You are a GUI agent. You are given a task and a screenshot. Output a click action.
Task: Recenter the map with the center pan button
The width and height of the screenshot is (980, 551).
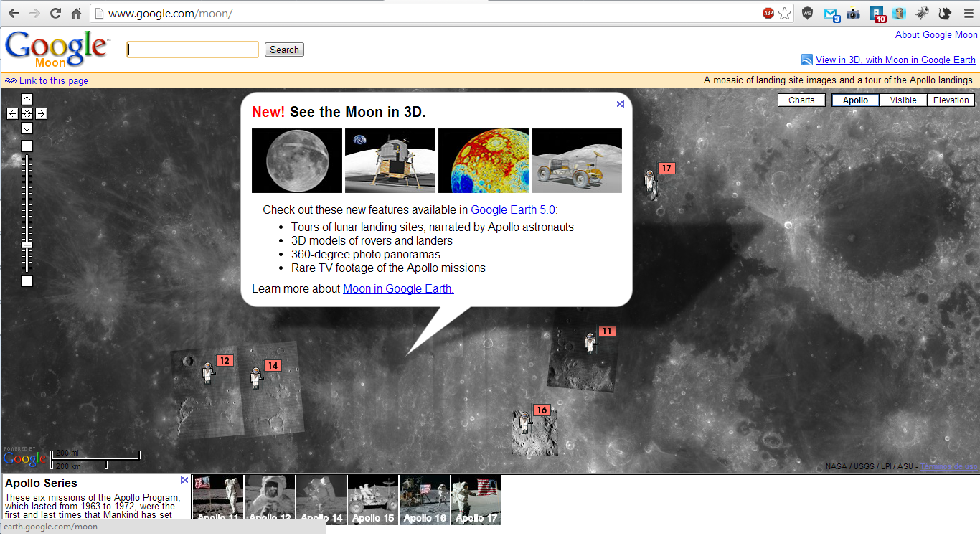click(27, 113)
